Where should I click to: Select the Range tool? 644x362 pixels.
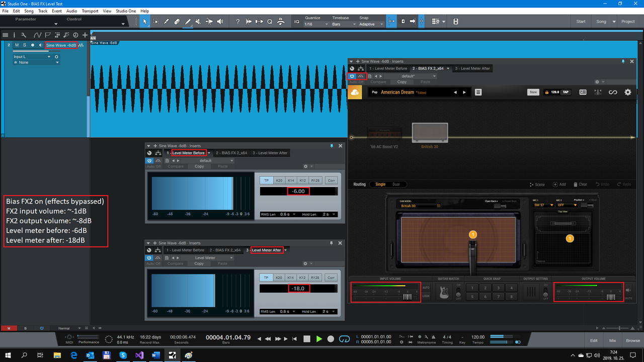coord(156,22)
